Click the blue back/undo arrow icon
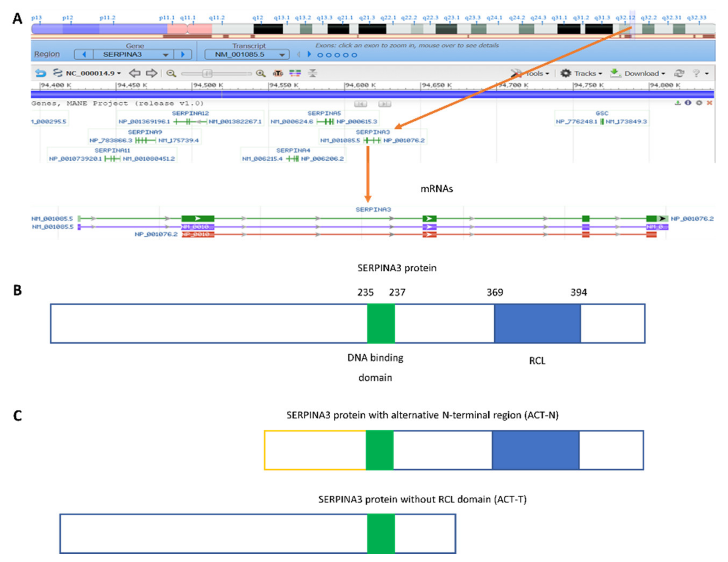 41,73
